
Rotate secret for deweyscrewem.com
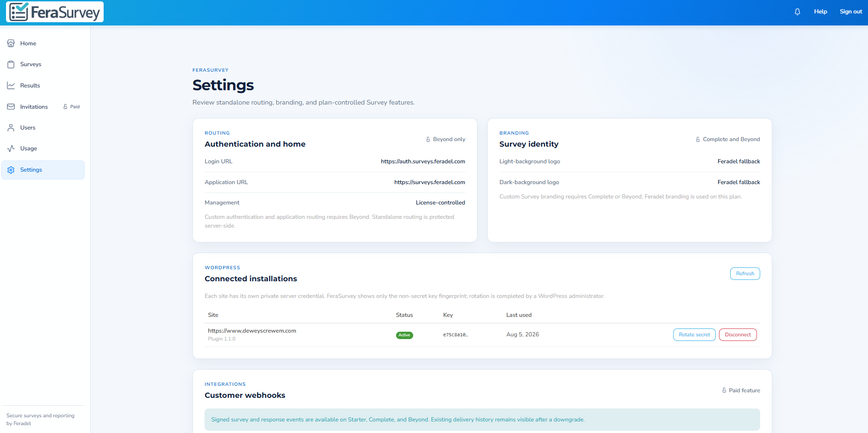click(694, 334)
